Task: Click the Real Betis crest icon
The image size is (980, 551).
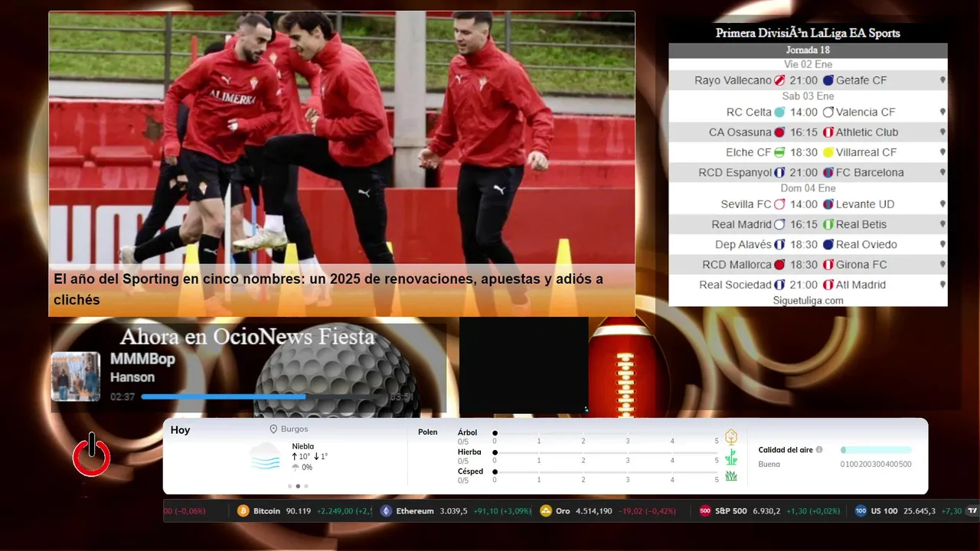Action: coord(828,224)
